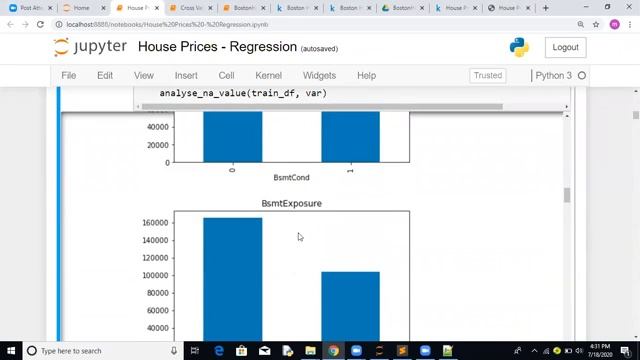This screenshot has width=640, height=360.
Task: Click the Jupyter logo
Action: 90,47
